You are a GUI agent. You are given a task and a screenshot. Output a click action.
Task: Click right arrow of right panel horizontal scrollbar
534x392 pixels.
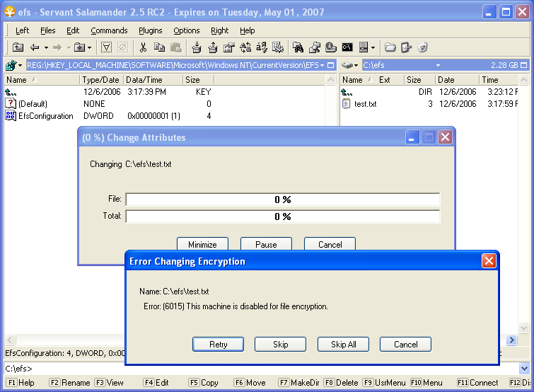511,340
